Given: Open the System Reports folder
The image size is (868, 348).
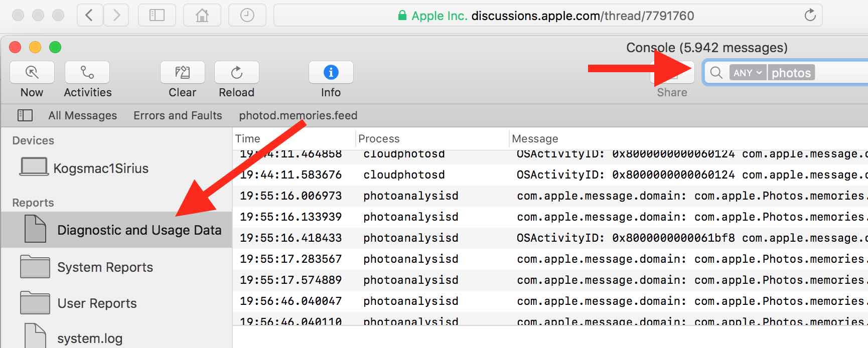Looking at the screenshot, I should 105,267.
